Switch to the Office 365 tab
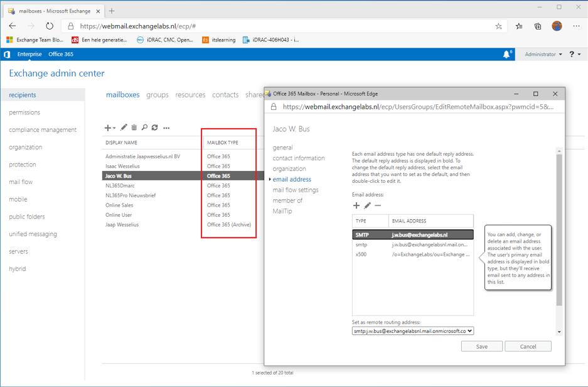 tap(60, 54)
